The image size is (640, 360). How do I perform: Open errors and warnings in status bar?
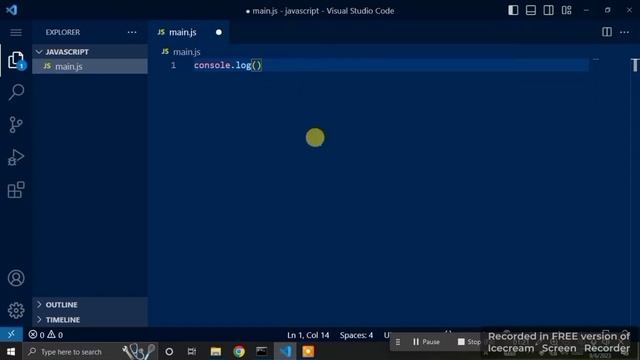46,335
